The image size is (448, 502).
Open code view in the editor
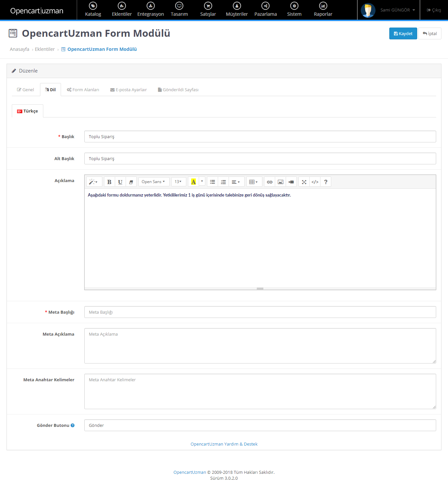coord(315,182)
